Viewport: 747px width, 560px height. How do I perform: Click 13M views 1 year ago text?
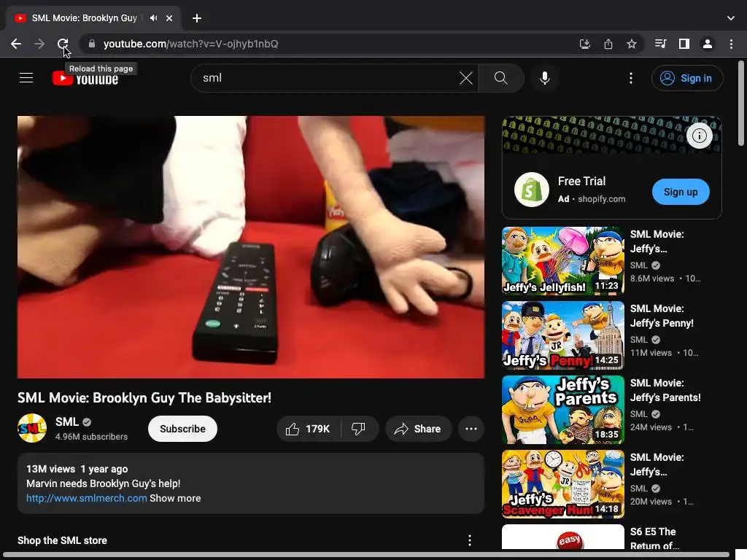(77, 469)
